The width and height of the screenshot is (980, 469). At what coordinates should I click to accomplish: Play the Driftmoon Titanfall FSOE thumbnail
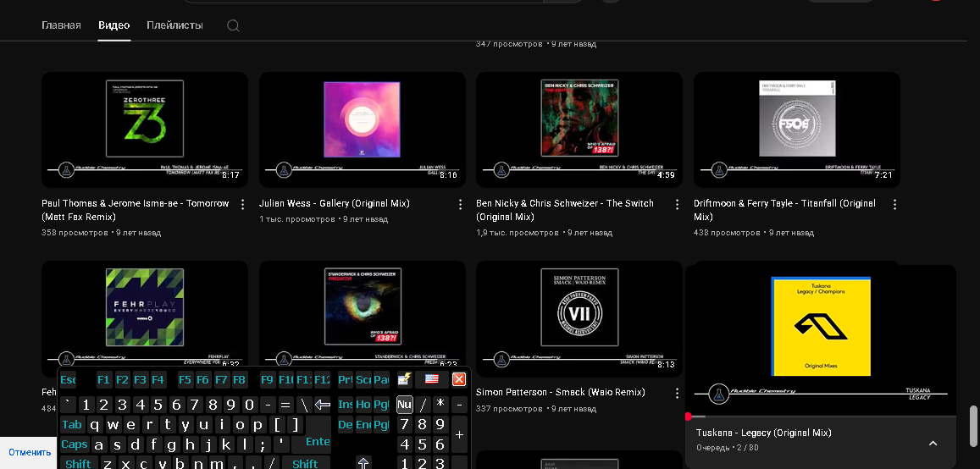coord(797,130)
